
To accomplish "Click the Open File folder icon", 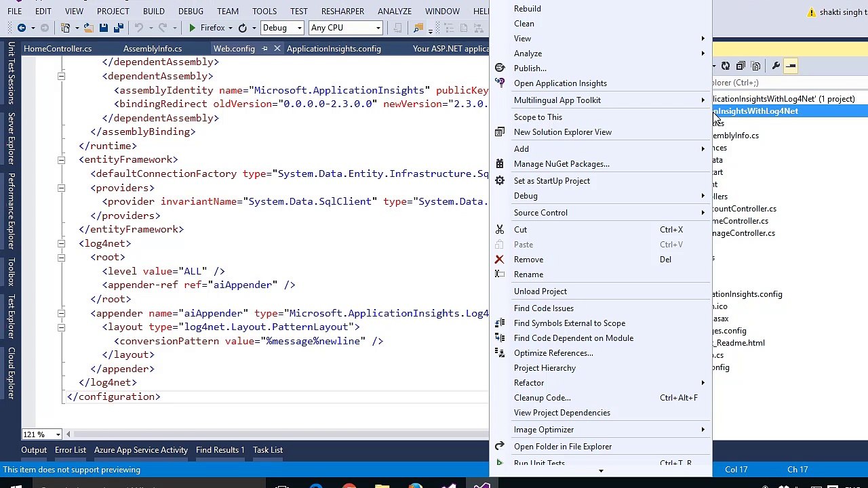I will (x=87, y=28).
